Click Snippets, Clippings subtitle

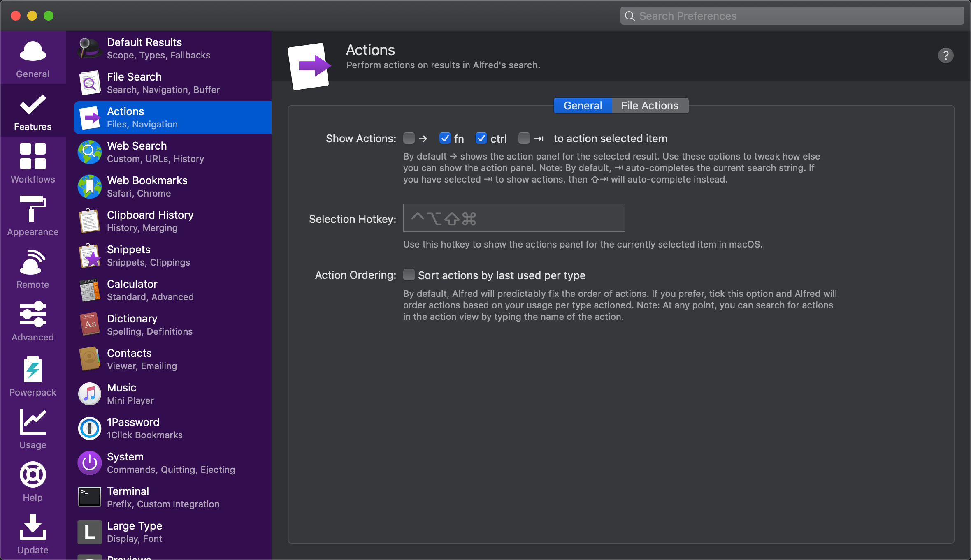click(x=149, y=262)
